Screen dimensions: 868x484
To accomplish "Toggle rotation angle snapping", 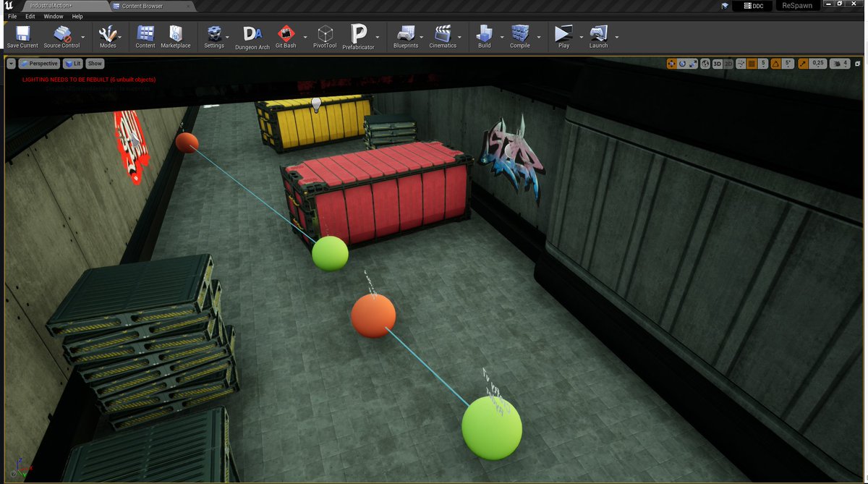I will click(775, 64).
